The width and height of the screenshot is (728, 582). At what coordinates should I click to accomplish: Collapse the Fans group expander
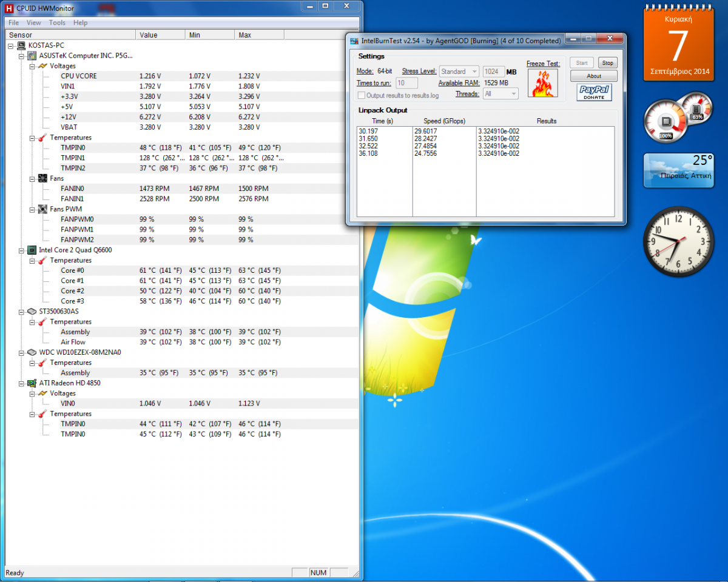click(32, 178)
